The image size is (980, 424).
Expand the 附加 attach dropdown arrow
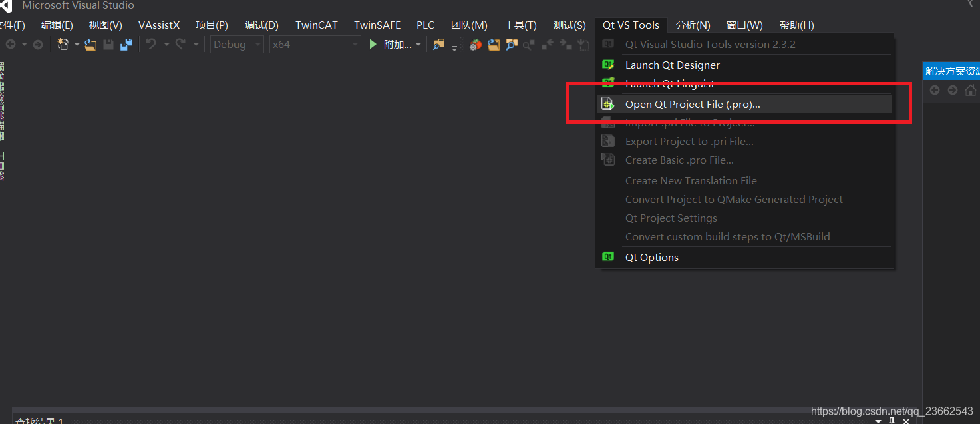(x=418, y=45)
